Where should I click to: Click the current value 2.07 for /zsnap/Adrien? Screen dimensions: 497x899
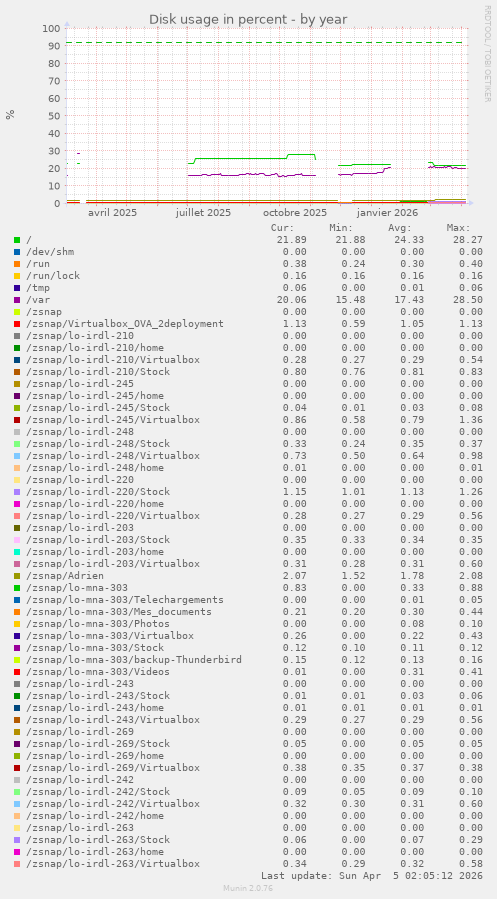click(x=295, y=576)
